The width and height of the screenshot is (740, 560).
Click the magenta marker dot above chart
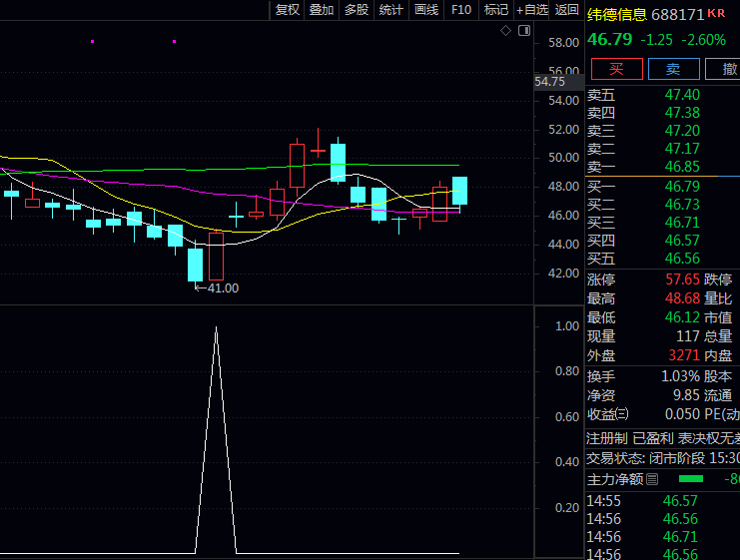[x=93, y=42]
